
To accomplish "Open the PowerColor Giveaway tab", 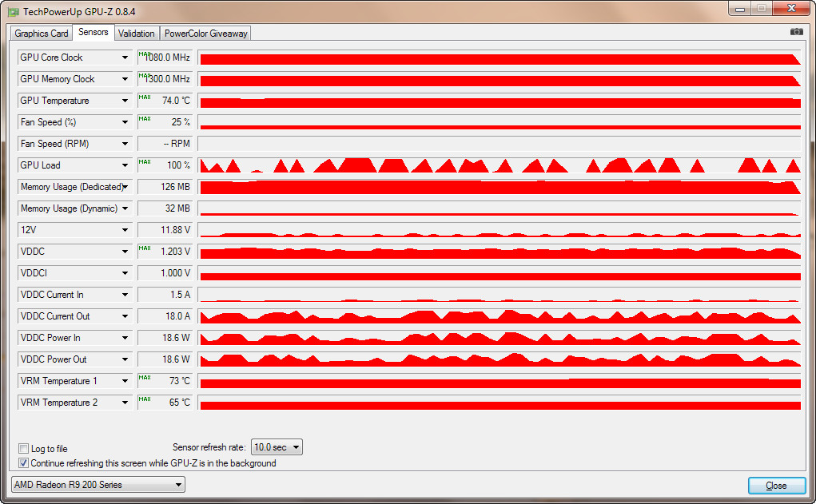I will [205, 34].
